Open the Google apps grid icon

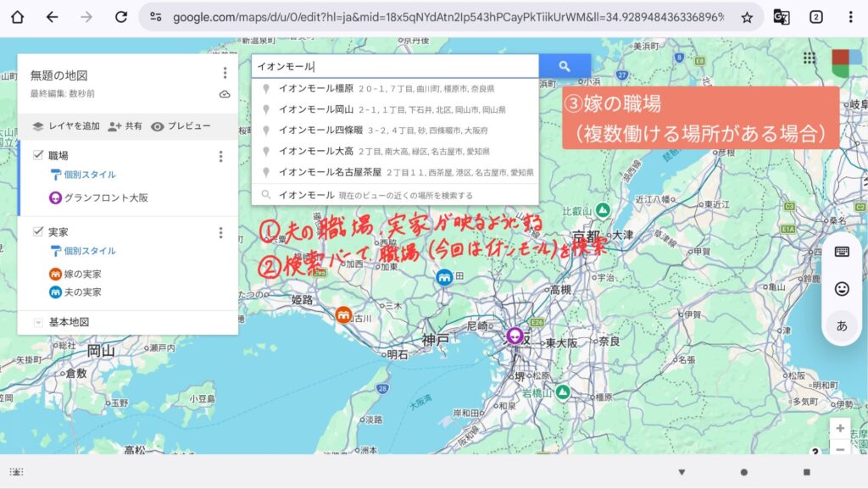[x=810, y=58]
